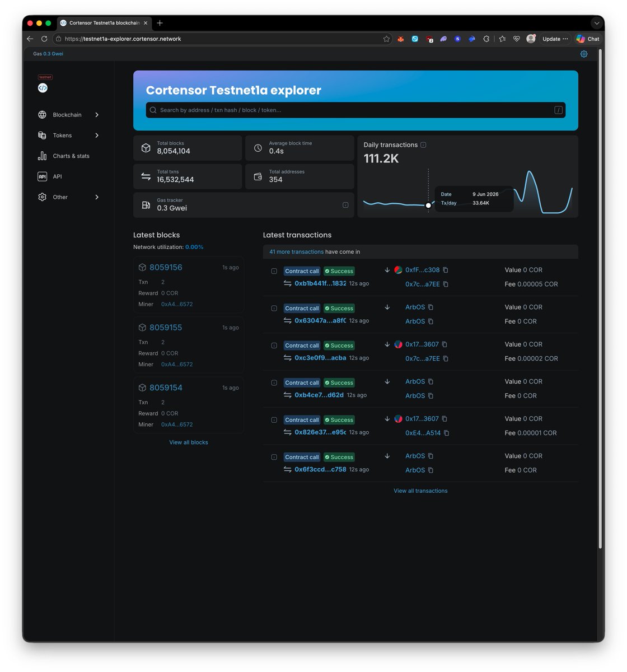Click the Average block time clock icon
627x672 pixels.
point(258,148)
